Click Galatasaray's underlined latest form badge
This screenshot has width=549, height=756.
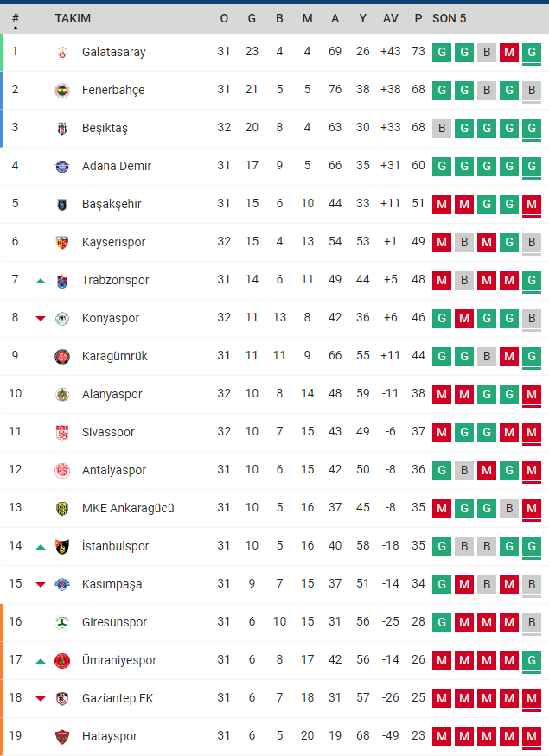click(x=532, y=53)
